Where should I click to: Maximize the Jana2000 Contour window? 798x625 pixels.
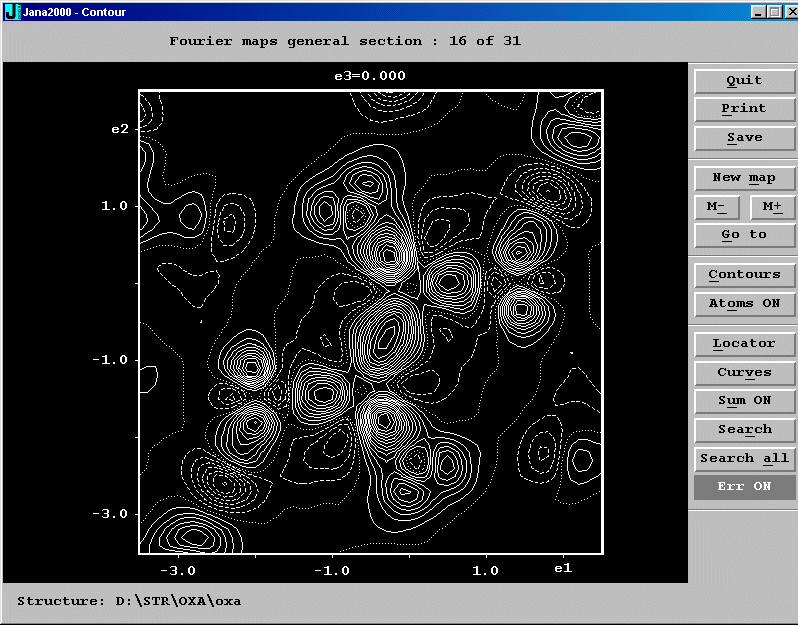tap(772, 11)
